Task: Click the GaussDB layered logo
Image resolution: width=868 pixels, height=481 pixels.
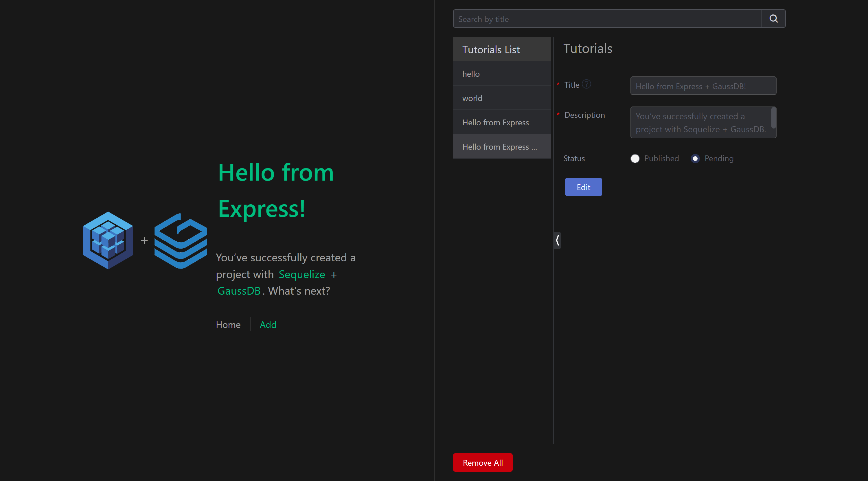Action: [181, 241]
